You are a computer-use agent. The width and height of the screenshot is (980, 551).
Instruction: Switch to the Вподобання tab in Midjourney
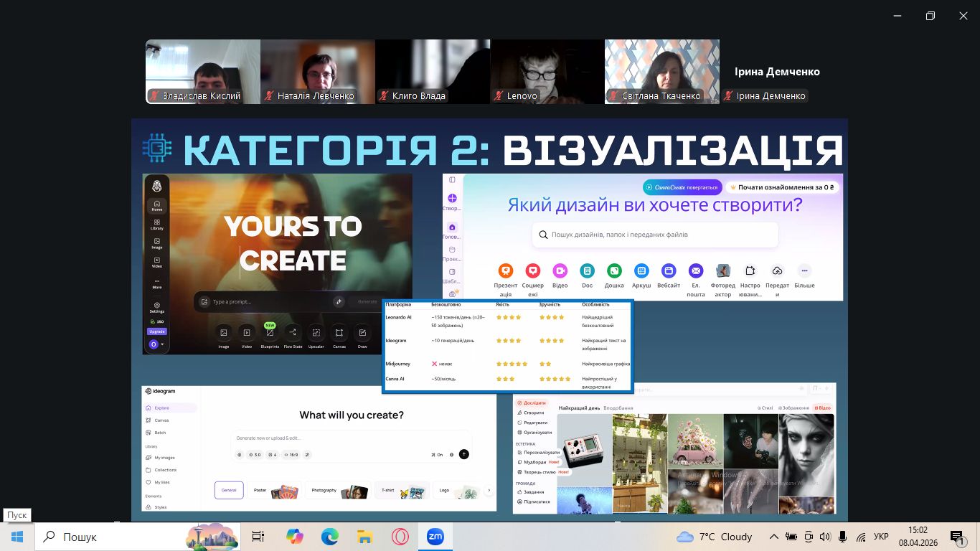(x=618, y=408)
